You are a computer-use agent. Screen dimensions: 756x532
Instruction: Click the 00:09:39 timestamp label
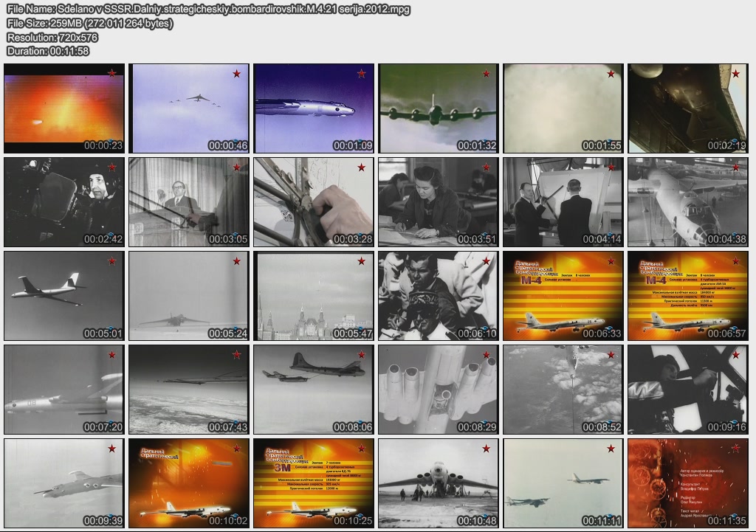pos(103,521)
